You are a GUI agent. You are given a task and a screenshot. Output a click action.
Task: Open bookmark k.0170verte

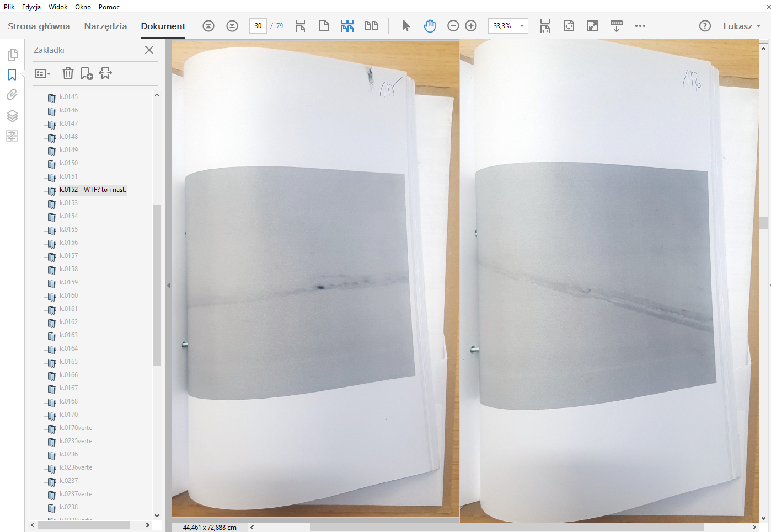click(76, 428)
